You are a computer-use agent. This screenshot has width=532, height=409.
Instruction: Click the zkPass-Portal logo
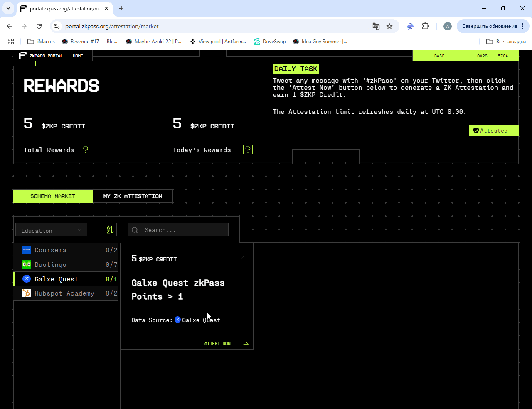click(x=41, y=56)
